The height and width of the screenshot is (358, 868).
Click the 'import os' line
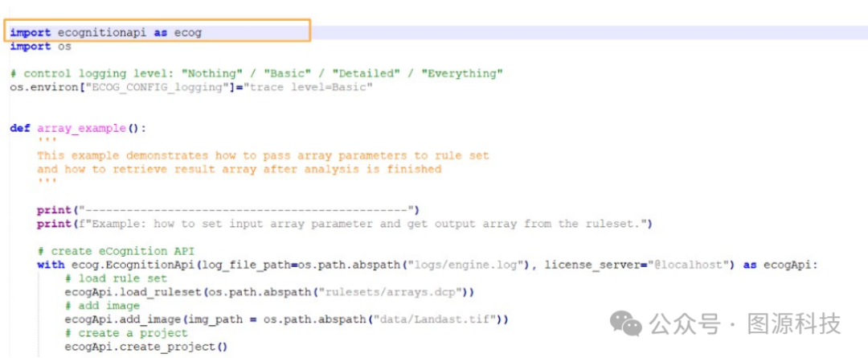pyautogui.click(x=40, y=47)
